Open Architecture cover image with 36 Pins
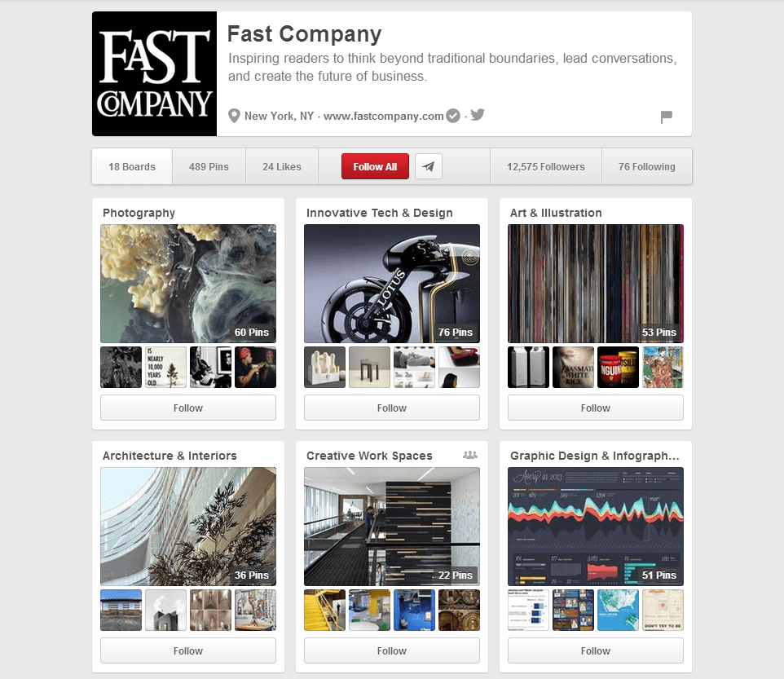The image size is (784, 679). [188, 527]
